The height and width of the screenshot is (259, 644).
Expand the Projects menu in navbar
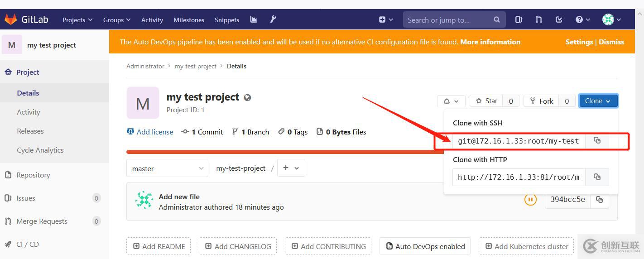[x=77, y=20]
